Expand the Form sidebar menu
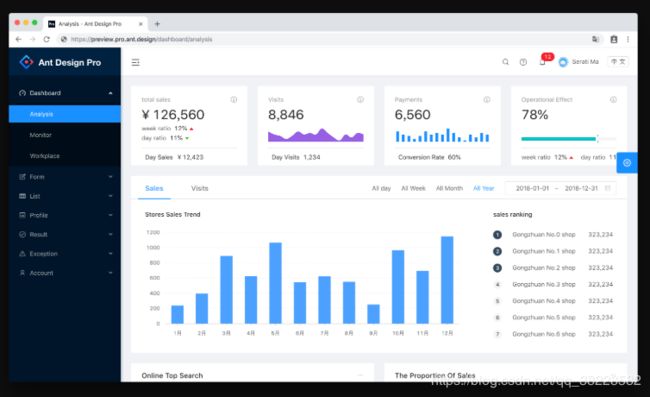The height and width of the screenshot is (397, 650). click(x=65, y=177)
